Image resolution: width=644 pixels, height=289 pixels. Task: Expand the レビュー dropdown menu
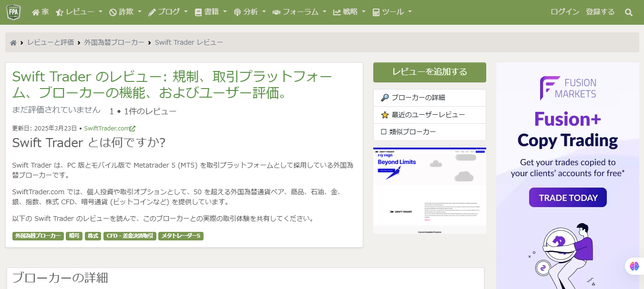pos(79,12)
